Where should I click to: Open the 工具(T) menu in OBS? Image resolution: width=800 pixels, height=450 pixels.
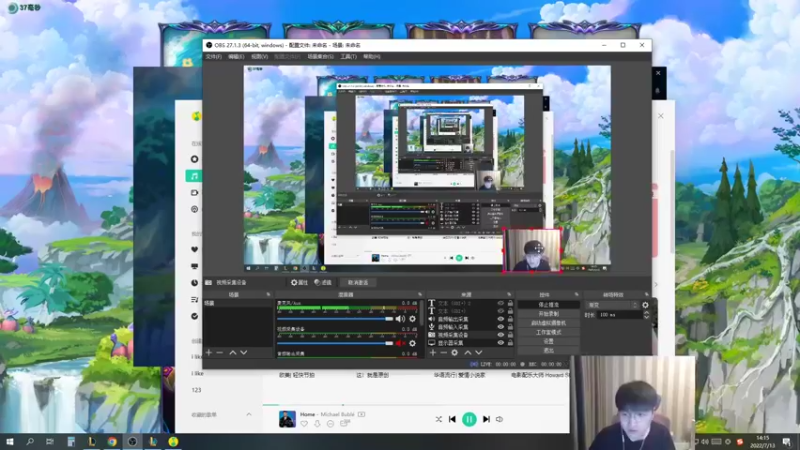[x=348, y=57]
